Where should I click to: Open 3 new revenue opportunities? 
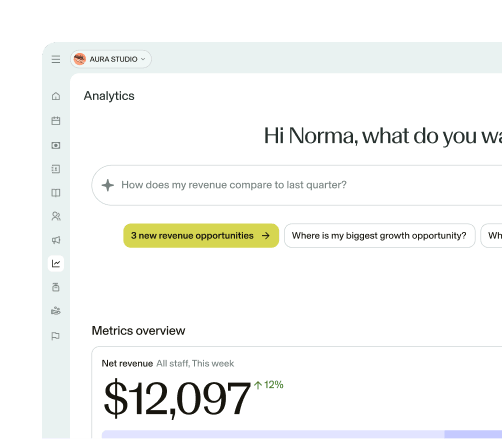[201, 236]
